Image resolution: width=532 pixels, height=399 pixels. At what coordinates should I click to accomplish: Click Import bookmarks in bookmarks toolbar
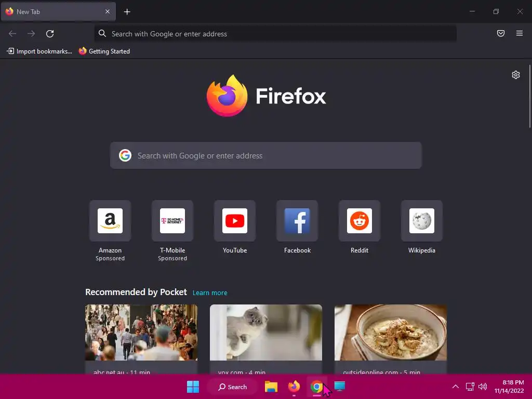[39, 51]
